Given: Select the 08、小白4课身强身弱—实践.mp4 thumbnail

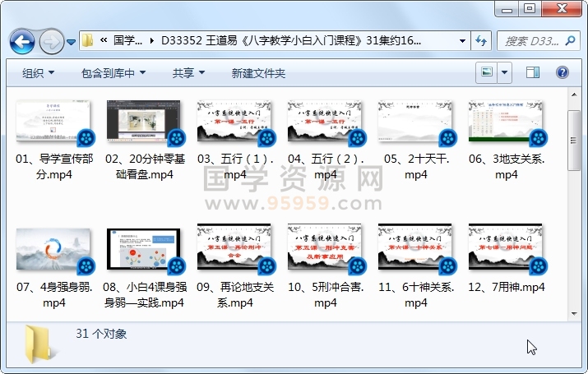Looking at the screenshot, I should (x=144, y=249).
